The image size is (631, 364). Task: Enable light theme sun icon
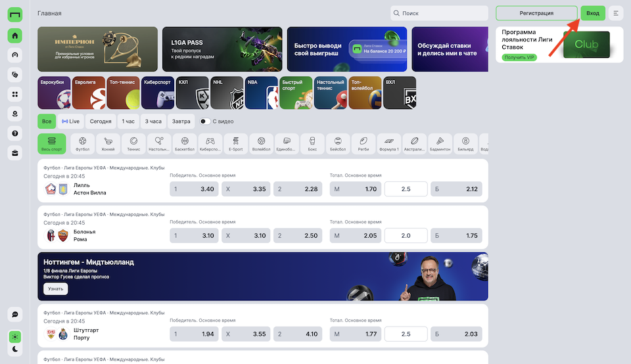click(x=15, y=337)
